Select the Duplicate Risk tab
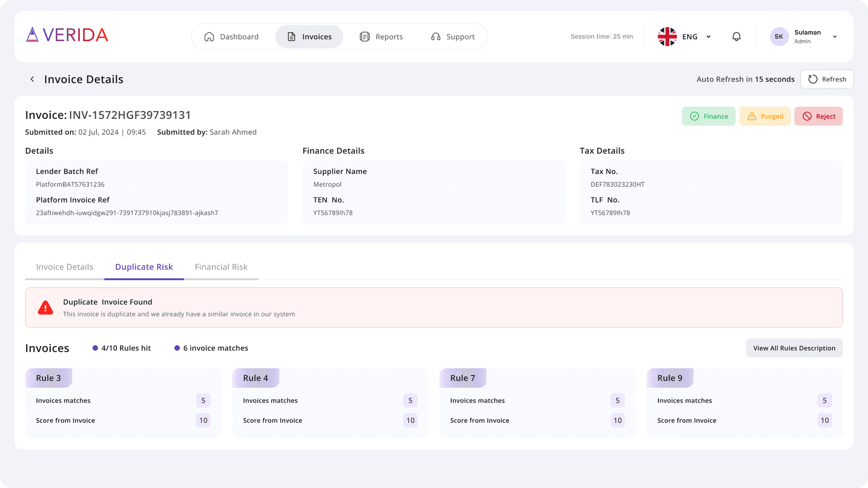Viewport: 868px width, 488px height. pyautogui.click(x=144, y=267)
